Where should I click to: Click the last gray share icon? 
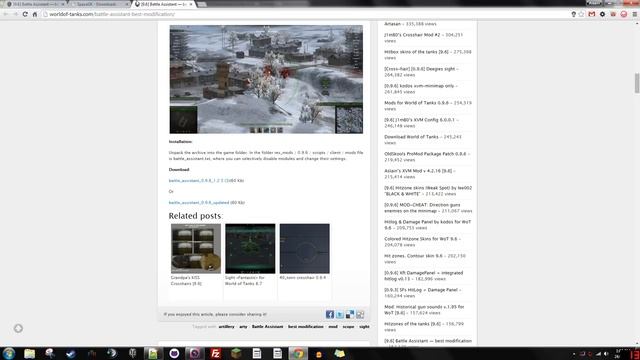coord(360,314)
